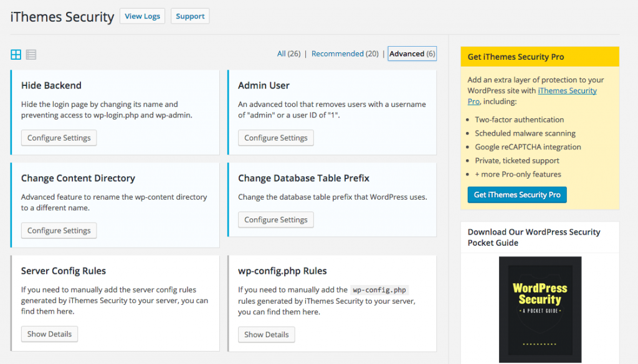Click the Support button
Image resolution: width=638 pixels, height=364 pixels.
190,16
